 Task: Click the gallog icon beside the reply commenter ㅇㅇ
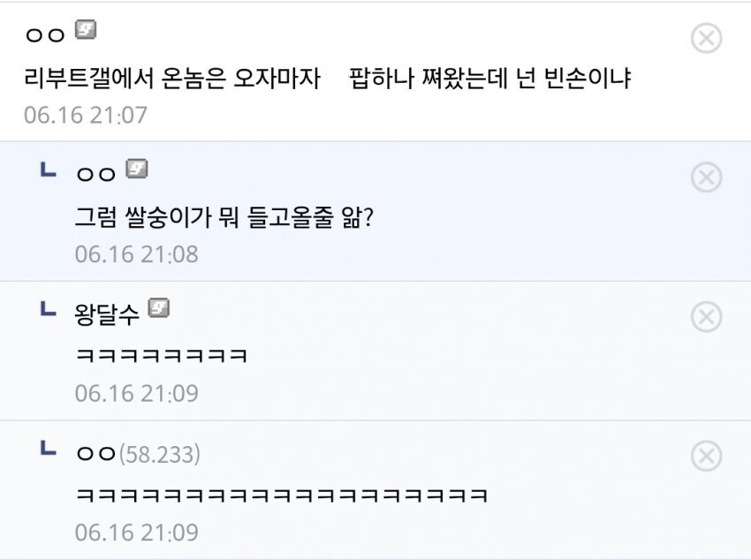point(139,170)
